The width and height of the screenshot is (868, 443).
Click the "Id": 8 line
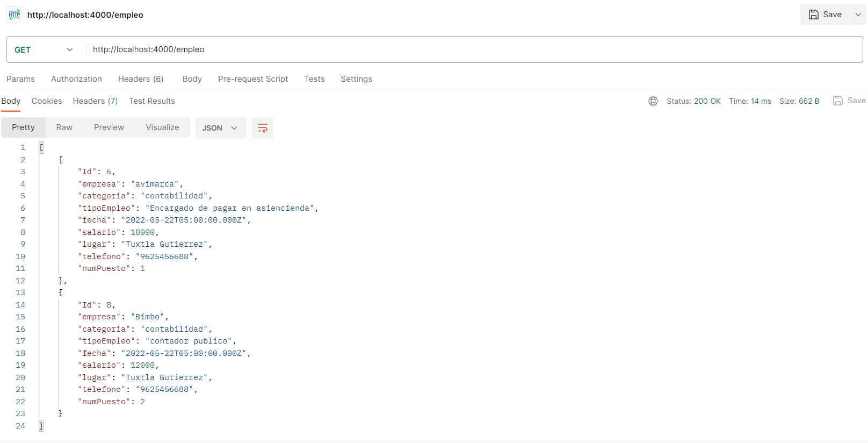pyautogui.click(x=97, y=305)
